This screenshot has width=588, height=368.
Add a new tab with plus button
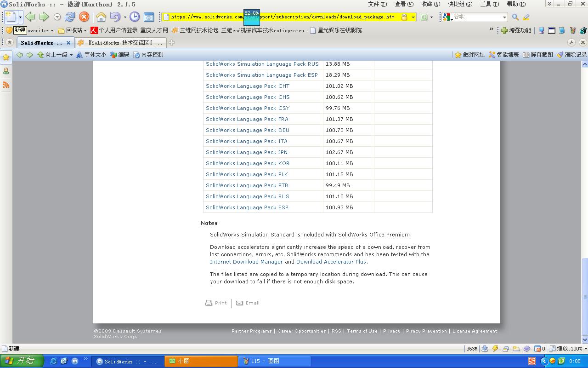click(171, 42)
